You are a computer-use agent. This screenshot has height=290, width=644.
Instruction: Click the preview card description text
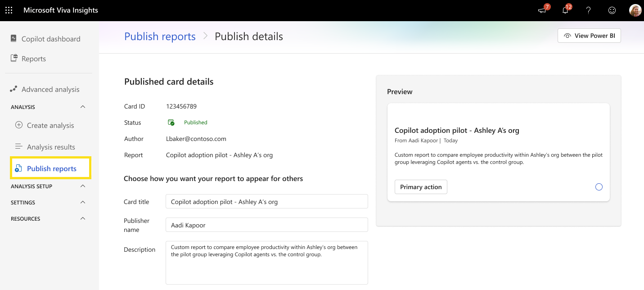click(x=499, y=159)
